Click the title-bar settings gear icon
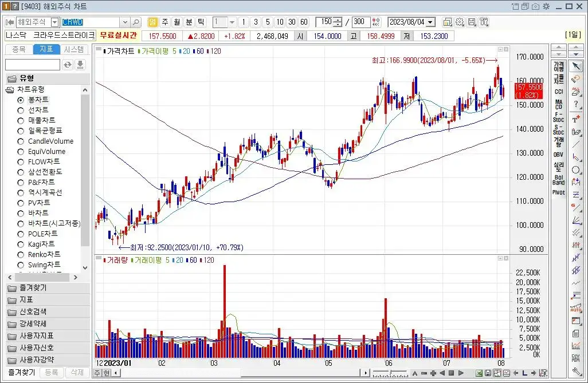 pyautogui.click(x=546, y=6)
